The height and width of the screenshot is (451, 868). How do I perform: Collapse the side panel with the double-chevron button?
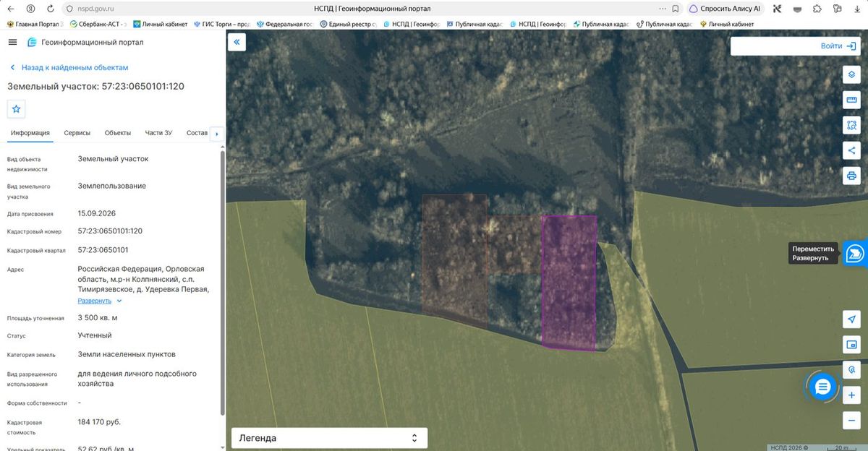coord(237,42)
